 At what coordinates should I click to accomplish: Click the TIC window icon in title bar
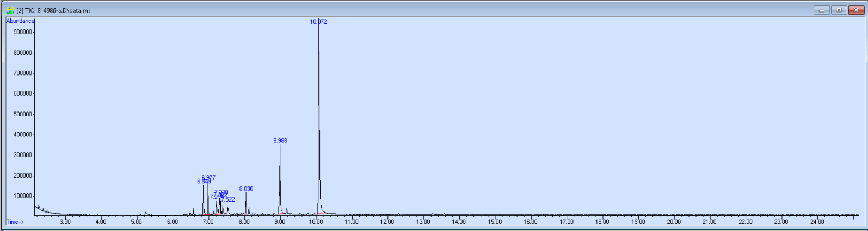10,10
